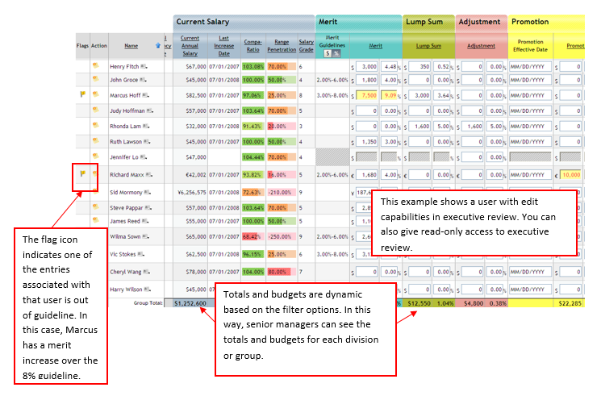This screenshot has width=601, height=400.
Task: Open the action icon for John Groce
Action: tap(96, 80)
